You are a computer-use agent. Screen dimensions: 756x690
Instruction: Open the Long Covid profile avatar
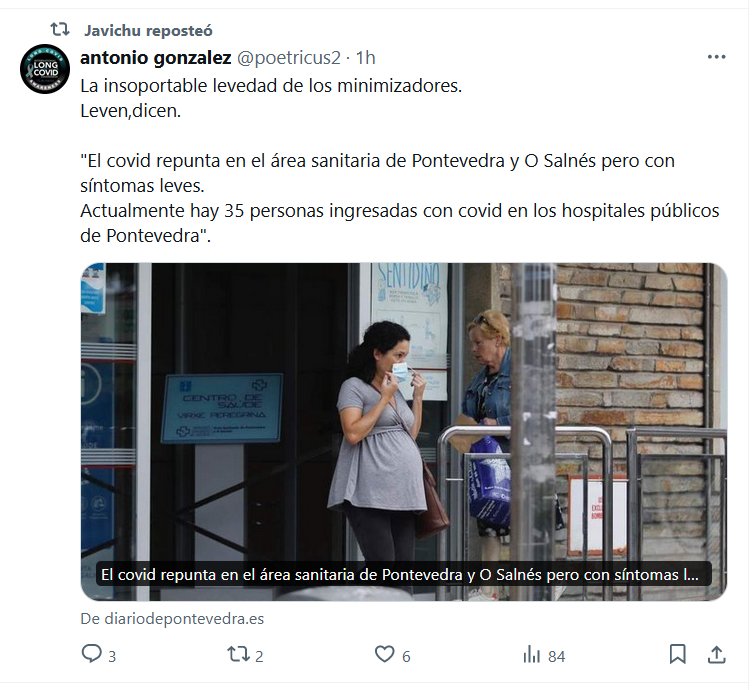click(x=45, y=69)
